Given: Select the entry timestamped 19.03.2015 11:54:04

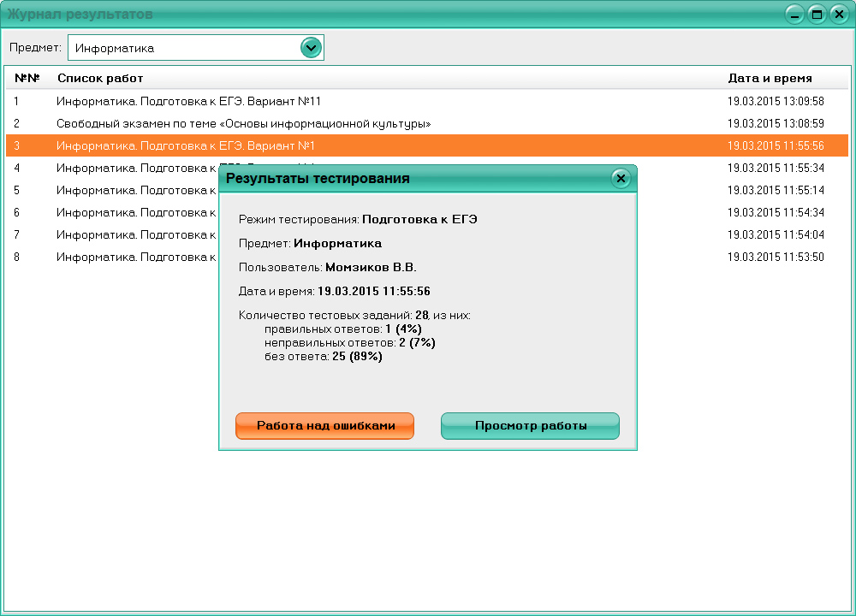Looking at the screenshot, I should tap(775, 234).
